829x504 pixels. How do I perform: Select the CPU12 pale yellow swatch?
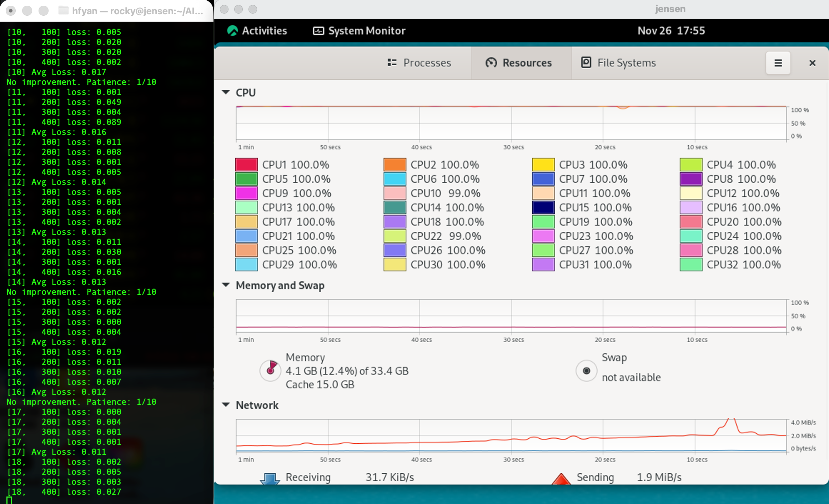pos(691,193)
